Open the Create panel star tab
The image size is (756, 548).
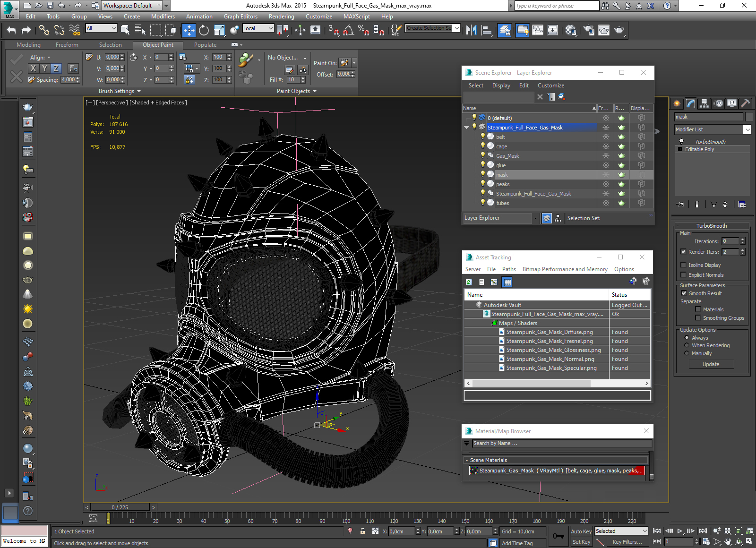pyautogui.click(x=677, y=103)
